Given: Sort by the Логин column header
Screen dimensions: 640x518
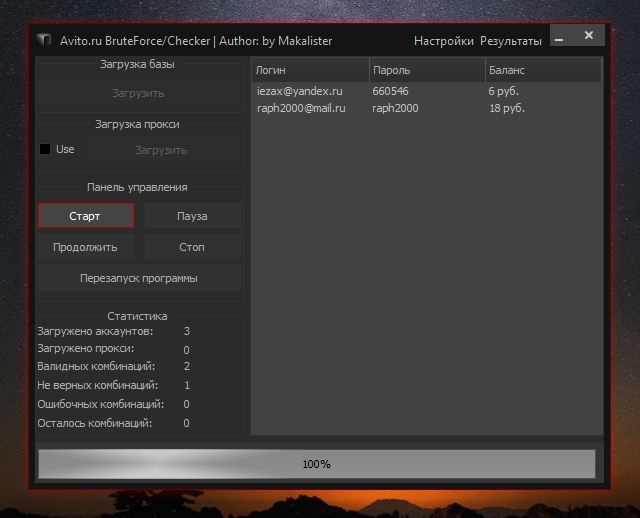Looking at the screenshot, I should (309, 71).
